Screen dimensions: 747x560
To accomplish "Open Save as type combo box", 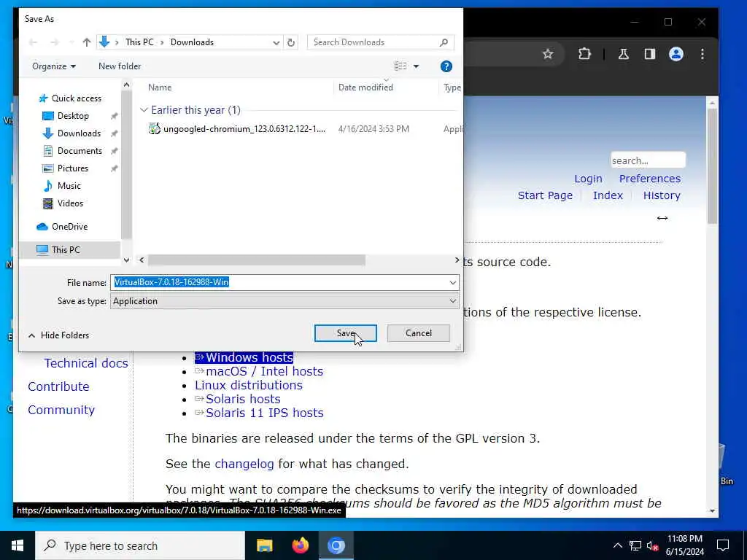I will point(285,301).
